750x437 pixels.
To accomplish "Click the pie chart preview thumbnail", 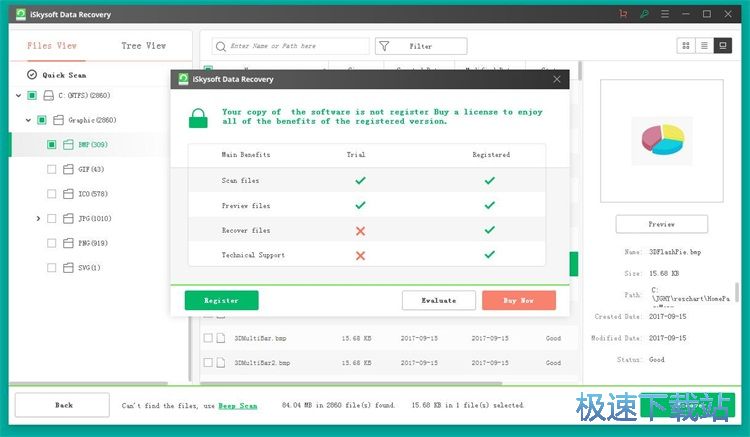I will (662, 140).
